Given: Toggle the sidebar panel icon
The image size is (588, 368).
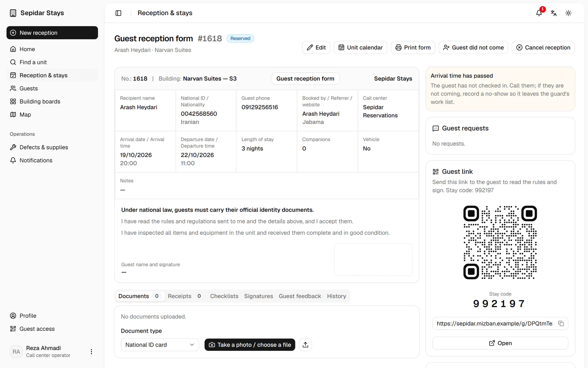Looking at the screenshot, I should 118,13.
